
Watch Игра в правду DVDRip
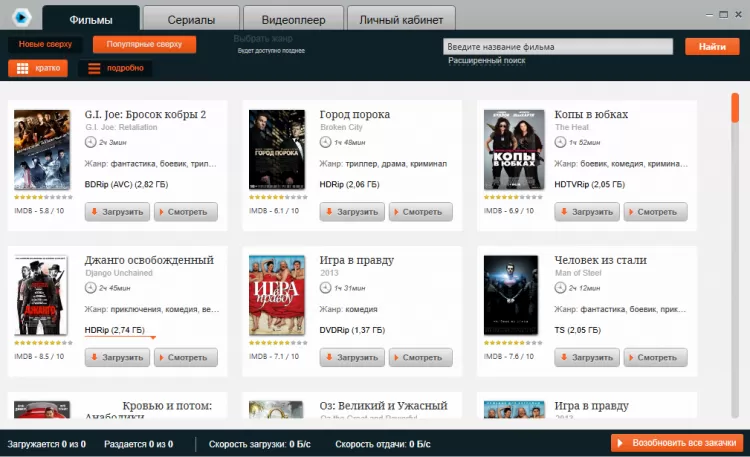click(420, 357)
